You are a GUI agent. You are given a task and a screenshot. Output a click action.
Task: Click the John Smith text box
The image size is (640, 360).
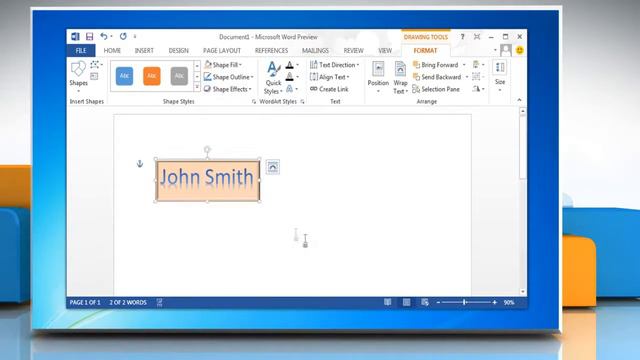pos(208,180)
